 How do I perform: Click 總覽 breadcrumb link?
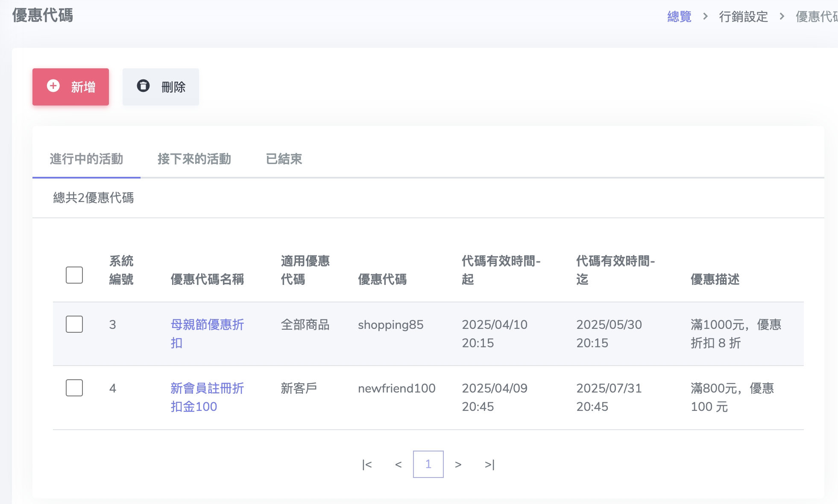[679, 17]
